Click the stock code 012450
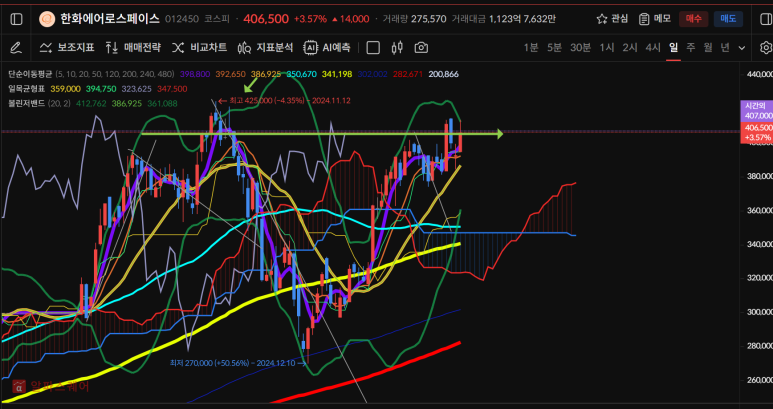 [182, 19]
